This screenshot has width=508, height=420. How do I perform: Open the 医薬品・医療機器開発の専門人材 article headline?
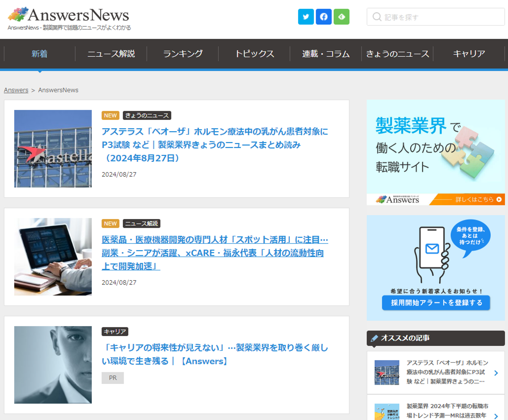click(215, 253)
